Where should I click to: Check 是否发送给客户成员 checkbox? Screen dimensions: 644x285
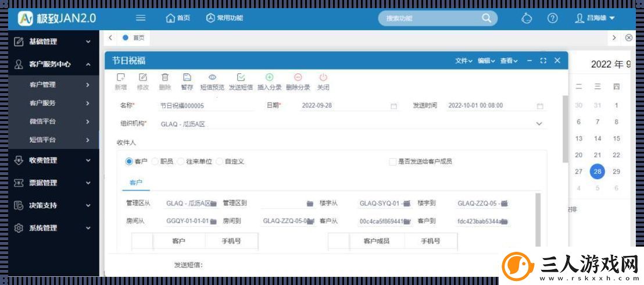[x=392, y=162]
